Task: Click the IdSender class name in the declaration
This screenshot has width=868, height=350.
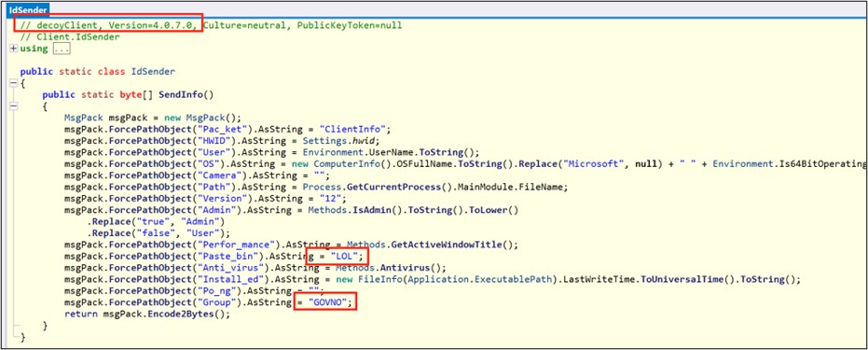Action: click(x=153, y=72)
